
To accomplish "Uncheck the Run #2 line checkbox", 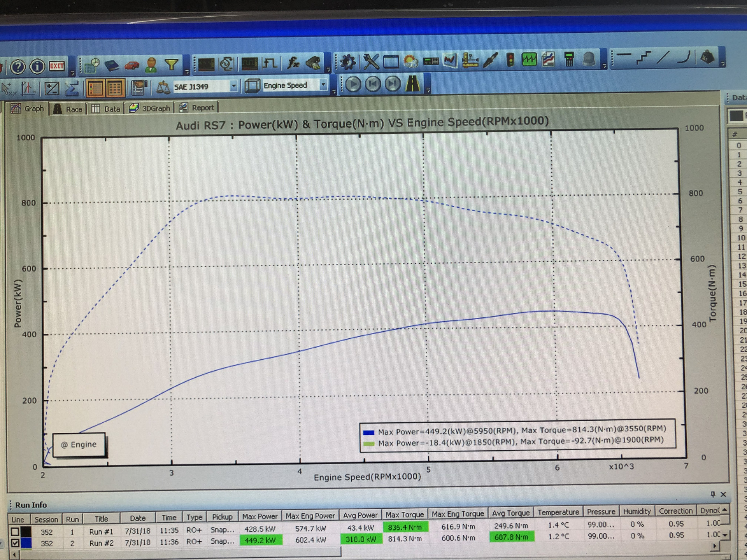I will coord(15,543).
